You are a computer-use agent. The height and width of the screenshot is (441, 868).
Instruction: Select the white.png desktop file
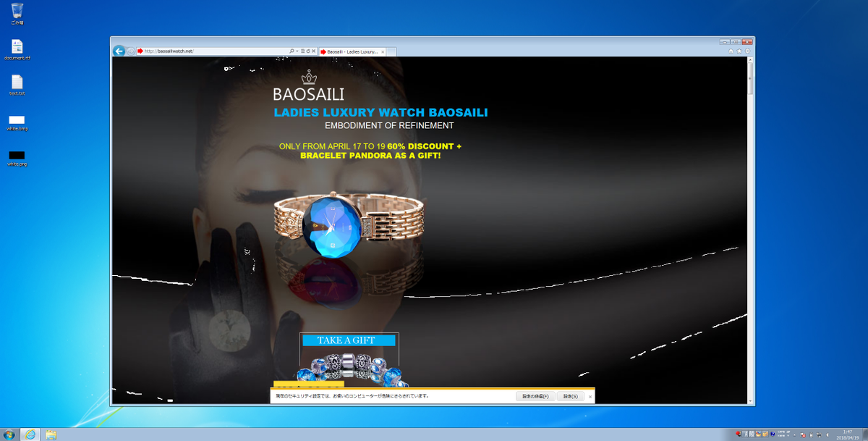17,158
